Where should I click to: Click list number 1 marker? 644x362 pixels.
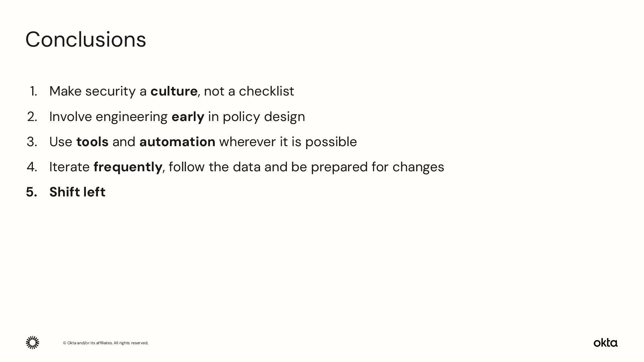coord(33,91)
